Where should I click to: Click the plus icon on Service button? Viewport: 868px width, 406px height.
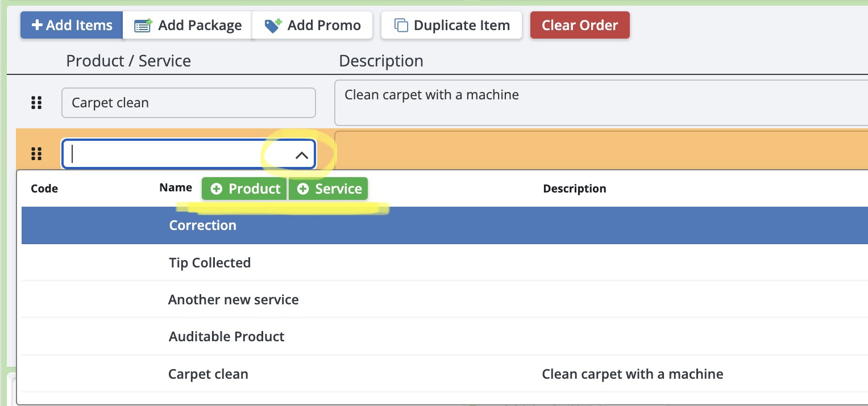point(303,189)
